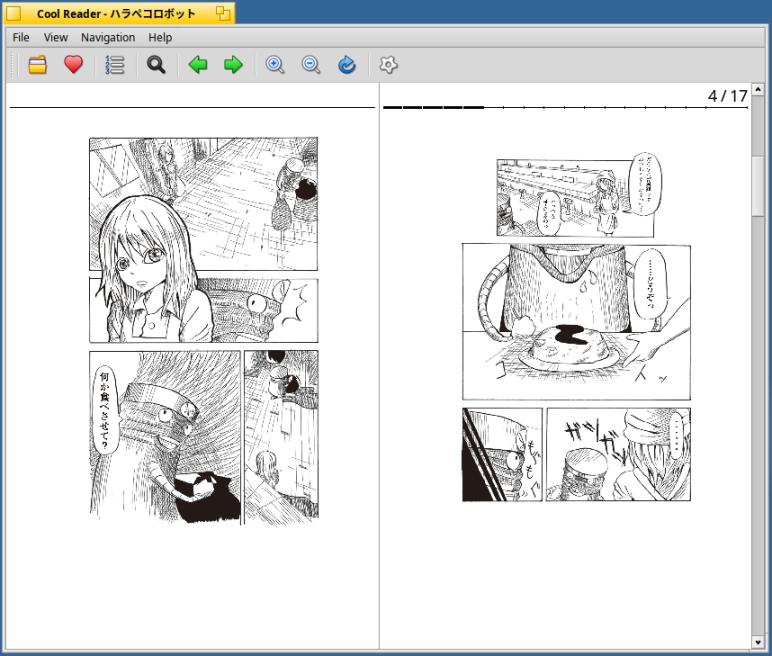Open the Help menu
This screenshot has height=656, width=772.
point(160,37)
